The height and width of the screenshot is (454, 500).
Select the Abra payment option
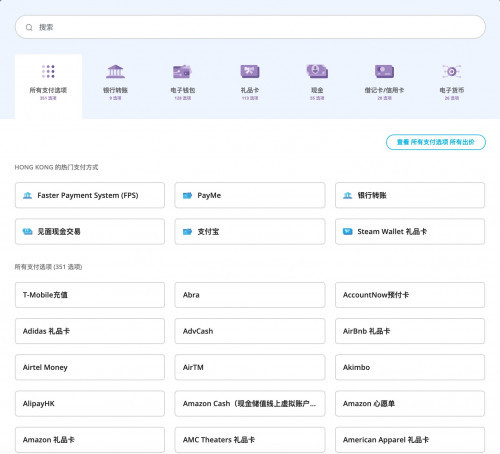coord(250,295)
